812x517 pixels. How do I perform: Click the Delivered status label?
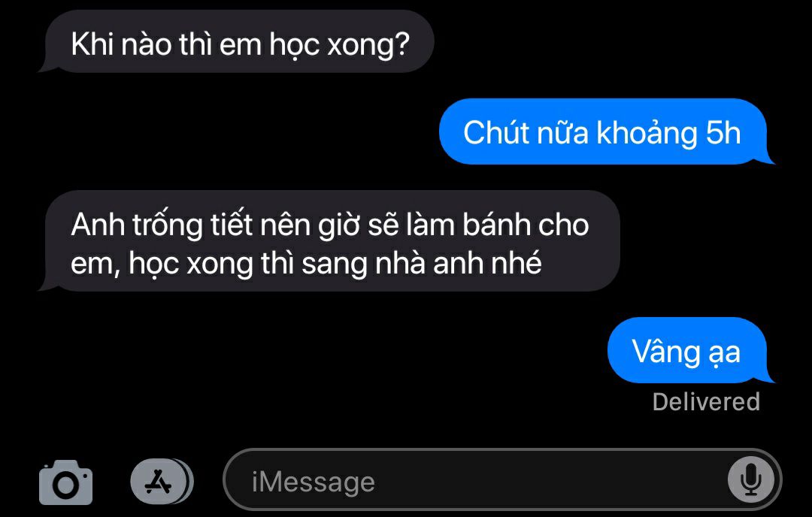coord(706,401)
